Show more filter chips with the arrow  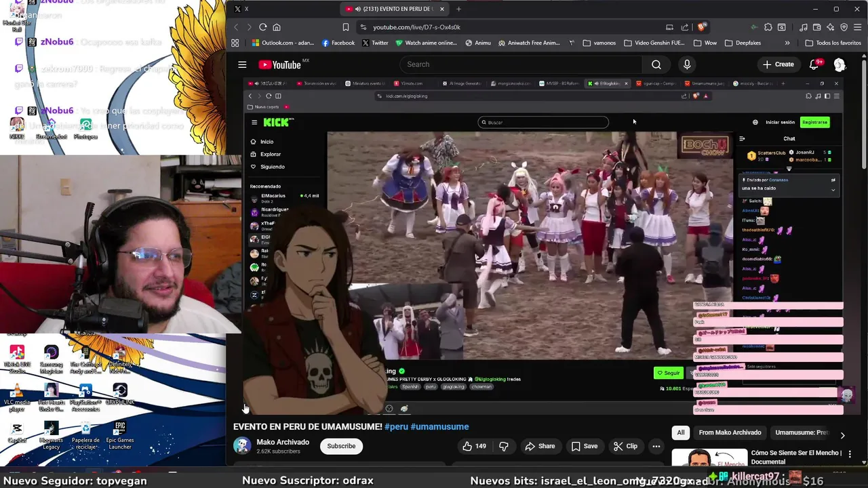pos(842,434)
